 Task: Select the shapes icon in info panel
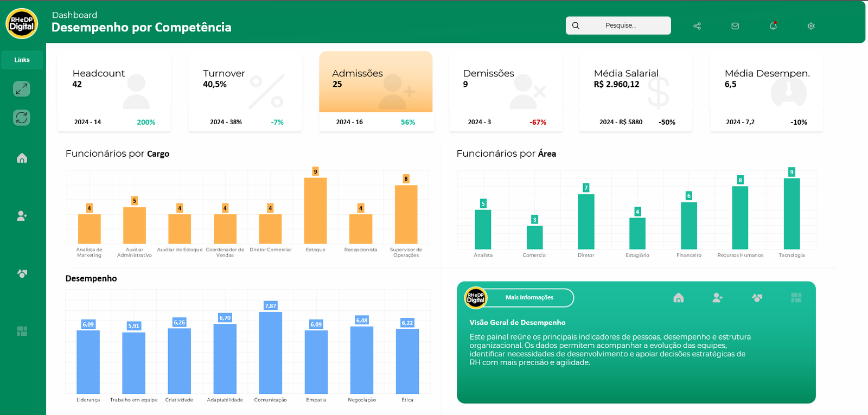[757, 298]
